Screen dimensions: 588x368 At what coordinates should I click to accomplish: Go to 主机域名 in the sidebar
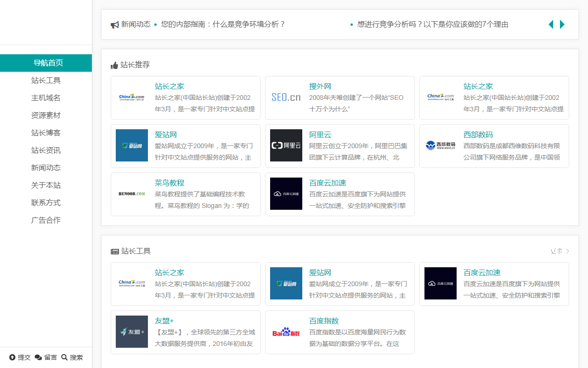coord(46,98)
